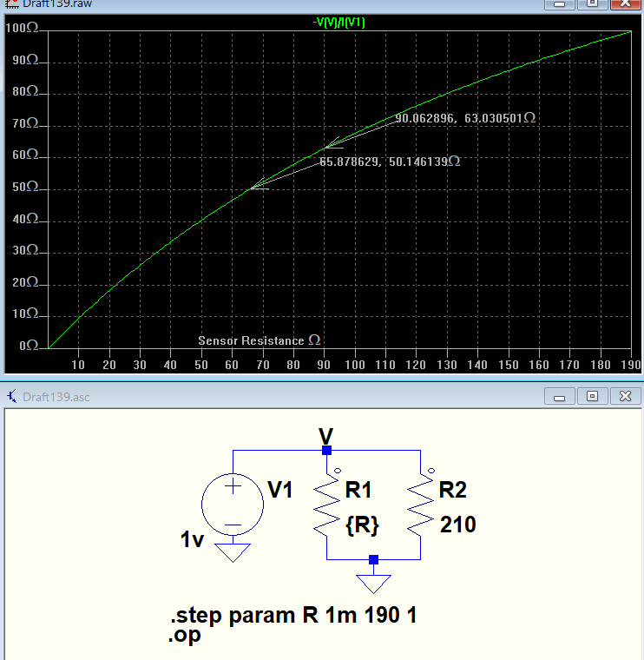Click the R1 reference designator
Image resolution: width=644 pixels, height=660 pixels.
click(358, 490)
